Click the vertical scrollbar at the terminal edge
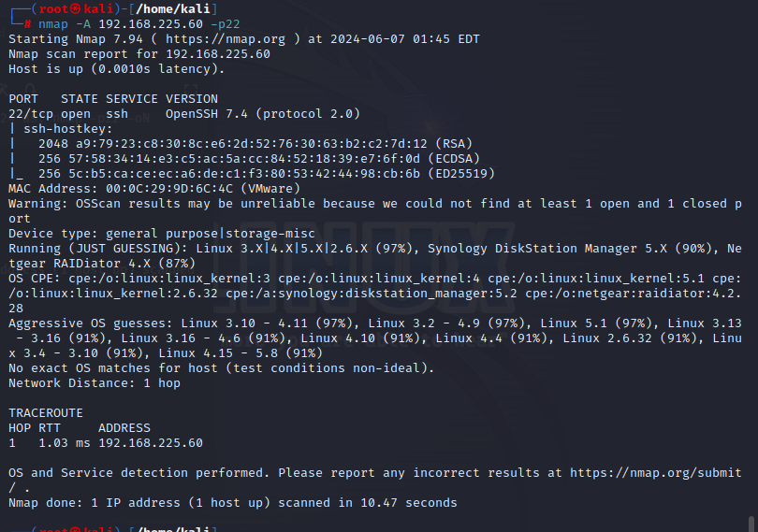Image resolution: width=758 pixels, height=532 pixels. 751,524
